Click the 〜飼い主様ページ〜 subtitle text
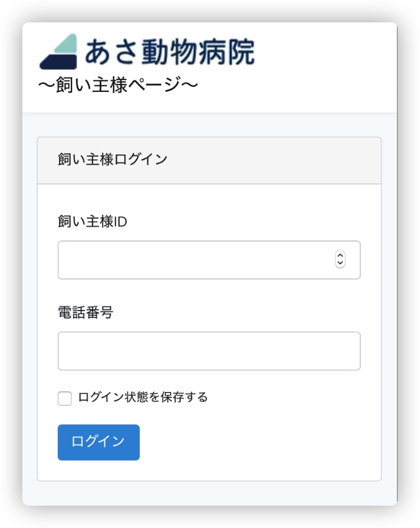This screenshot has width=420, height=528. (118, 84)
